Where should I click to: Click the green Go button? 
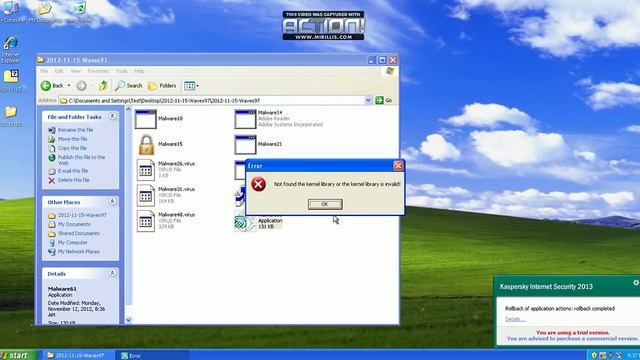(384, 100)
